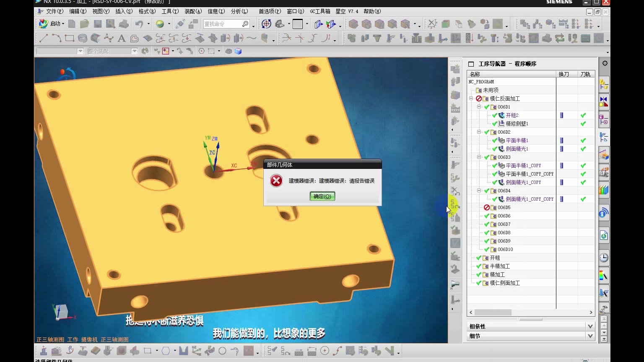Select the Line sketch tool icon

click(44, 39)
